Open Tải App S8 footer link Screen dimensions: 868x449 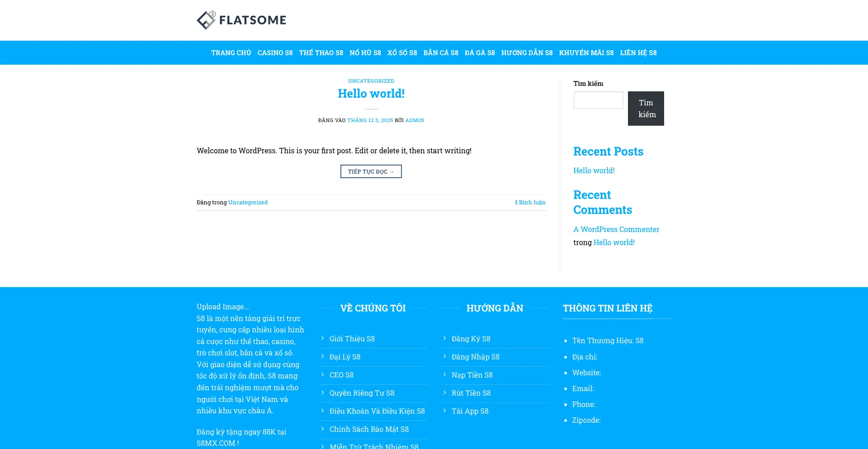coord(470,411)
